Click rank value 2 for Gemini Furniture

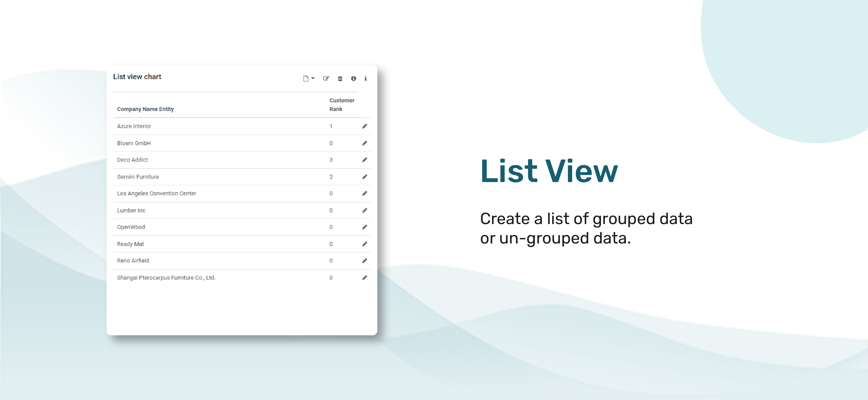tap(331, 177)
